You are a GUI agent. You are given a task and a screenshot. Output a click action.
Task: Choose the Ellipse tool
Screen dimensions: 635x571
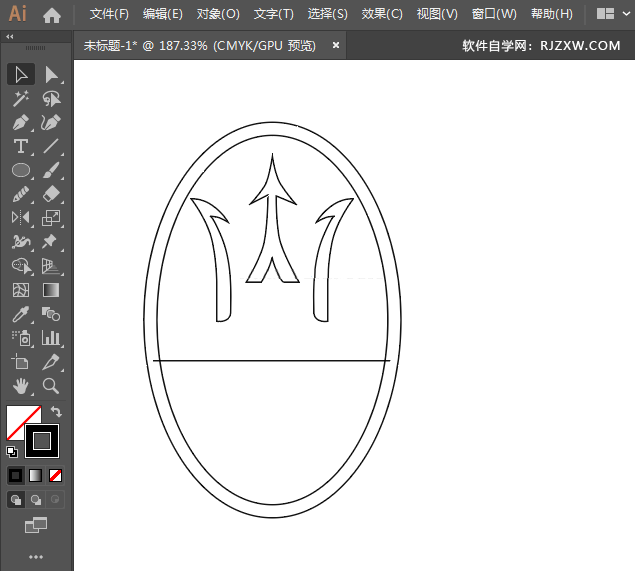coord(20,171)
